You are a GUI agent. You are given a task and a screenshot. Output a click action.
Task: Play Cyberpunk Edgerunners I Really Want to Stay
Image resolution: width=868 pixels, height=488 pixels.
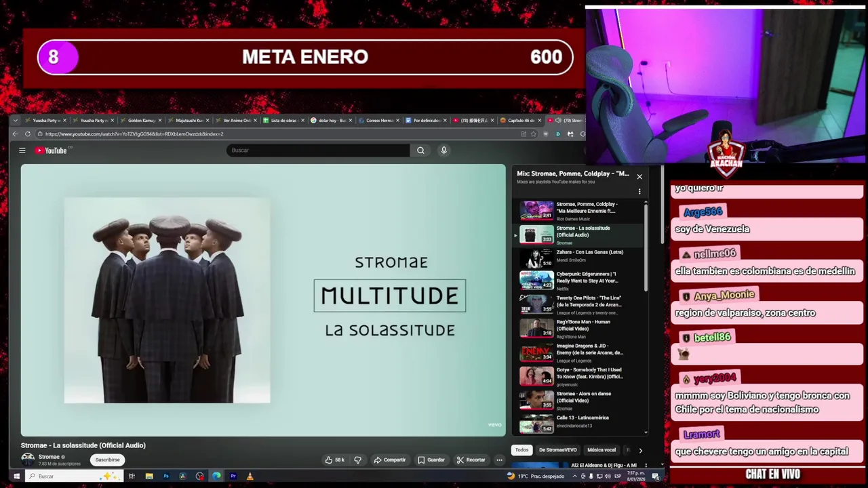pos(578,281)
